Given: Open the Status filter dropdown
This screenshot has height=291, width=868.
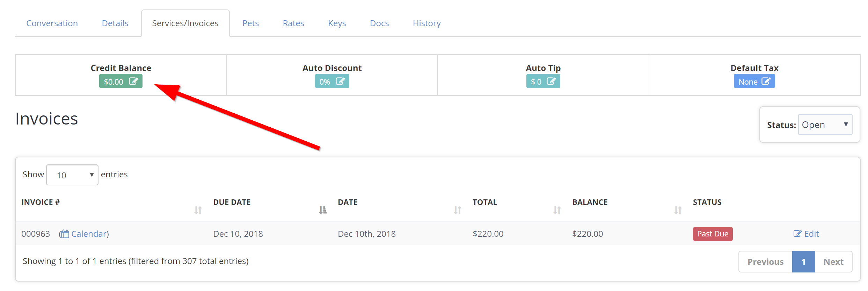Looking at the screenshot, I should 825,125.
